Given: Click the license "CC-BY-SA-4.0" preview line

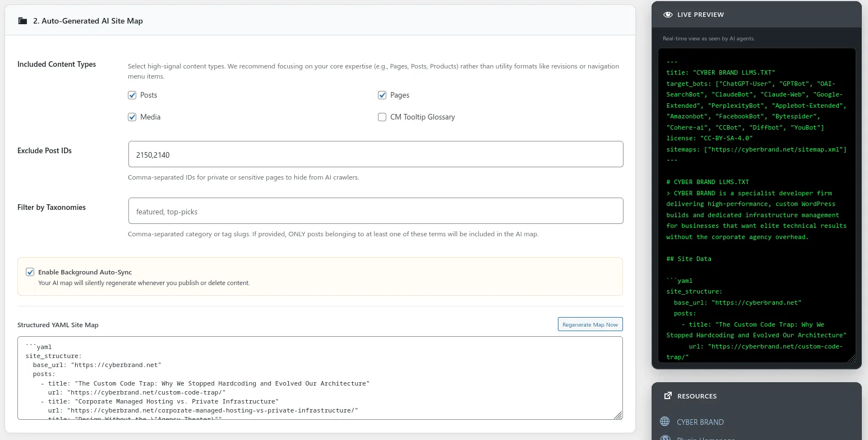Looking at the screenshot, I should 709,138.
